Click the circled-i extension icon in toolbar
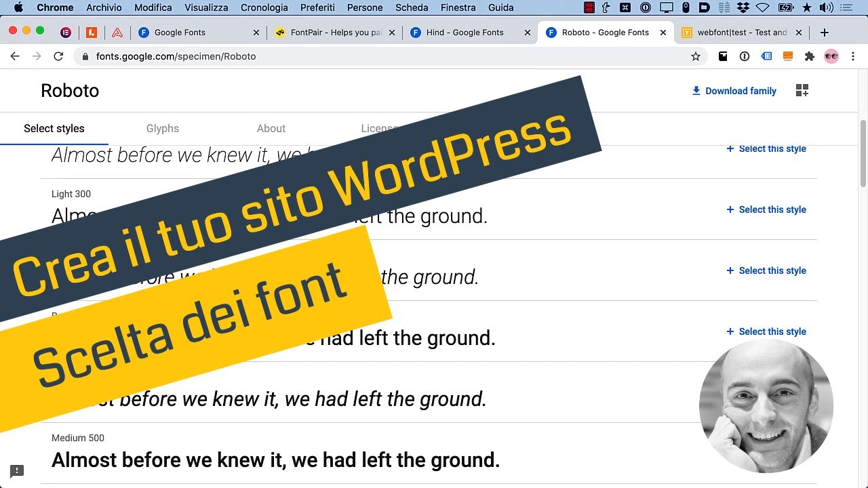 click(745, 56)
